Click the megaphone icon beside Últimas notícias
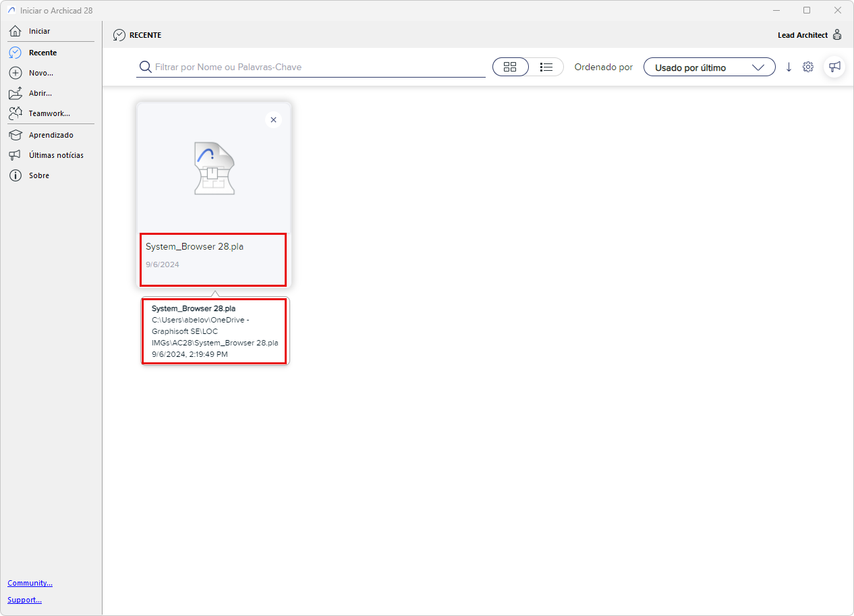This screenshot has width=854, height=616. [16, 155]
